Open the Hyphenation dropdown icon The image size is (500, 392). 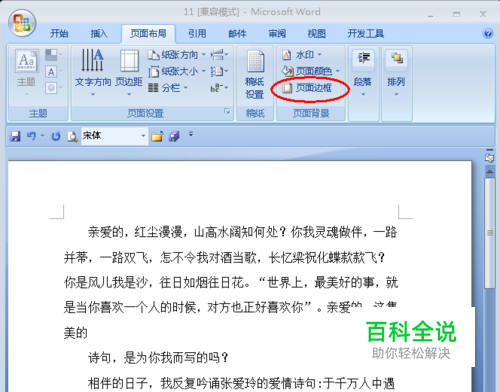(219, 88)
